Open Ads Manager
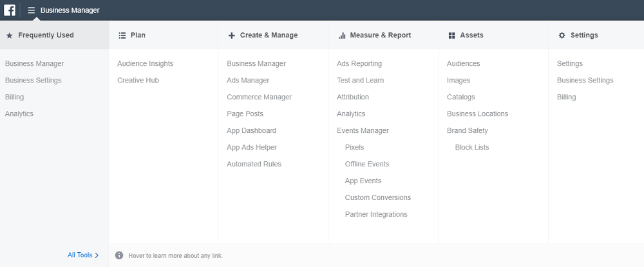This screenshot has height=267, width=644. [248, 80]
